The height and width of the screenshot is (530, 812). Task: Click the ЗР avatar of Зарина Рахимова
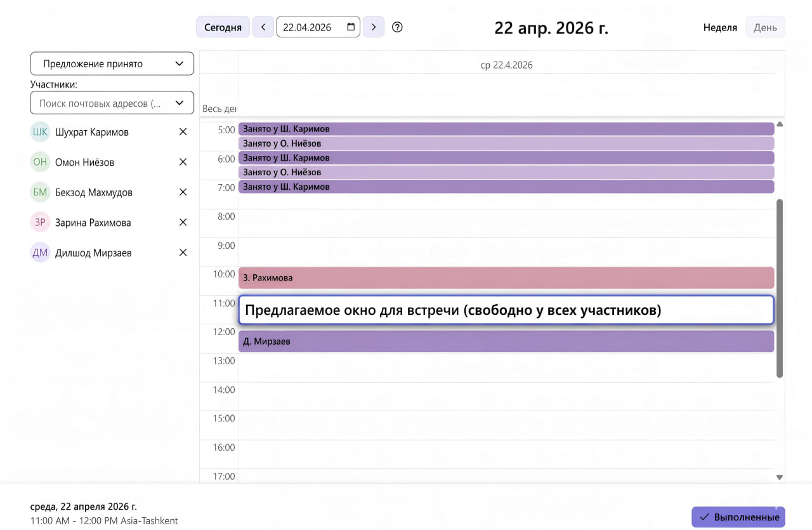click(40, 222)
